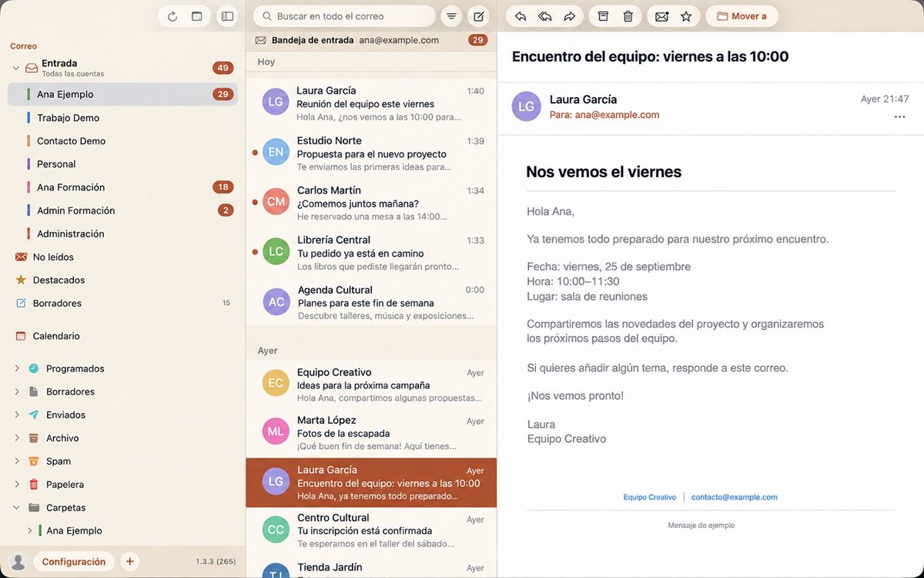924x578 pixels.
Task: Open Admin Formación inbox
Action: [122, 210]
